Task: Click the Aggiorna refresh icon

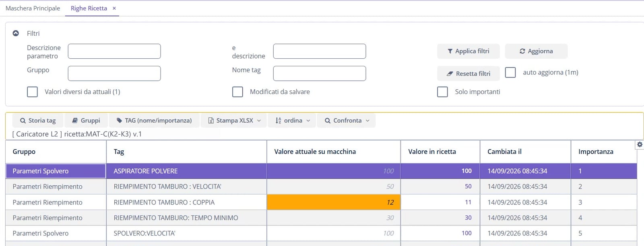Action: [x=522, y=51]
